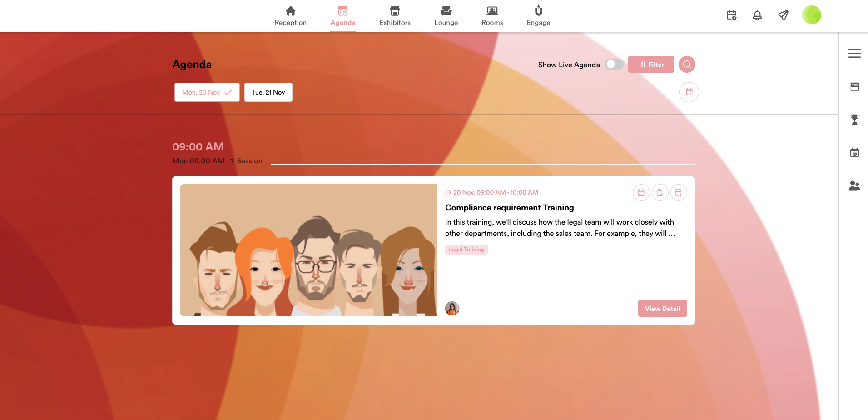Screen dimensions: 868x420
Task: Open the Agenda tab
Action: 343,16
